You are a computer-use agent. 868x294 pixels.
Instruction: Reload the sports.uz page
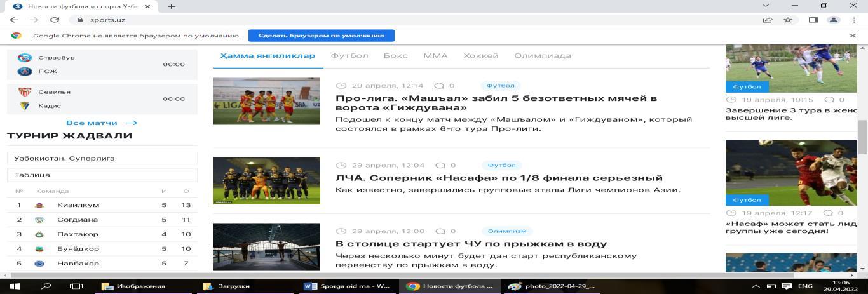55,20
